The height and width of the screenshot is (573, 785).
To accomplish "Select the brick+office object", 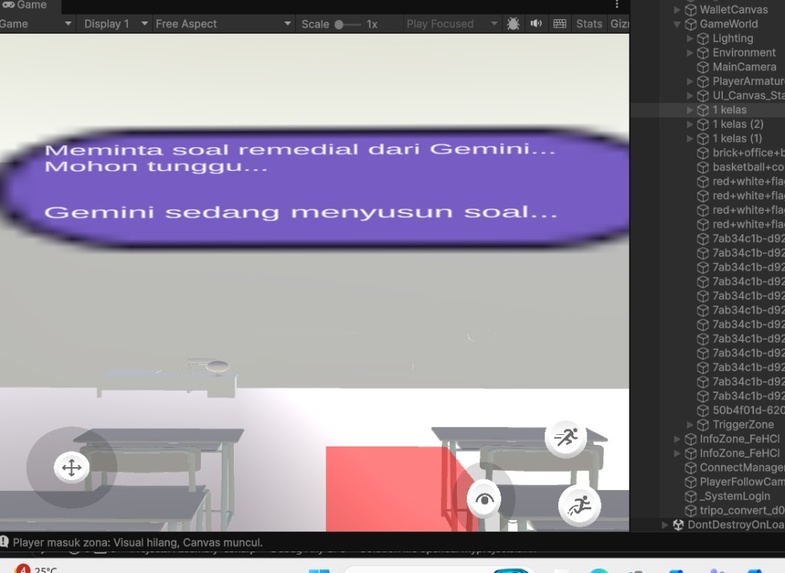I will [x=748, y=153].
